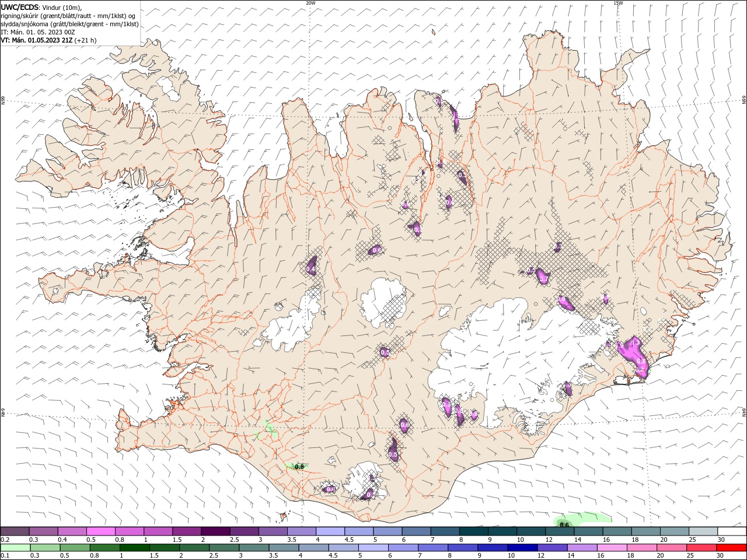Click the 'rigning/skúrir' legend description line
Screen dimensions: 747x560
pyautogui.click(x=68, y=16)
